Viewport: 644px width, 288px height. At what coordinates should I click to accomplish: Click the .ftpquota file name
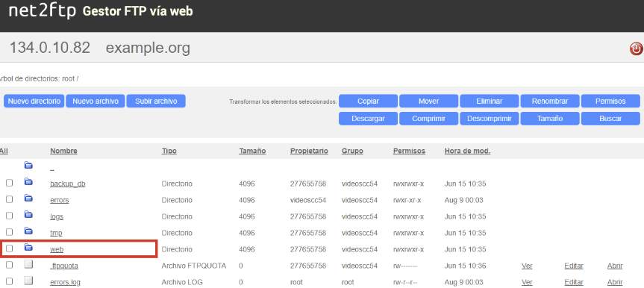coord(64,266)
